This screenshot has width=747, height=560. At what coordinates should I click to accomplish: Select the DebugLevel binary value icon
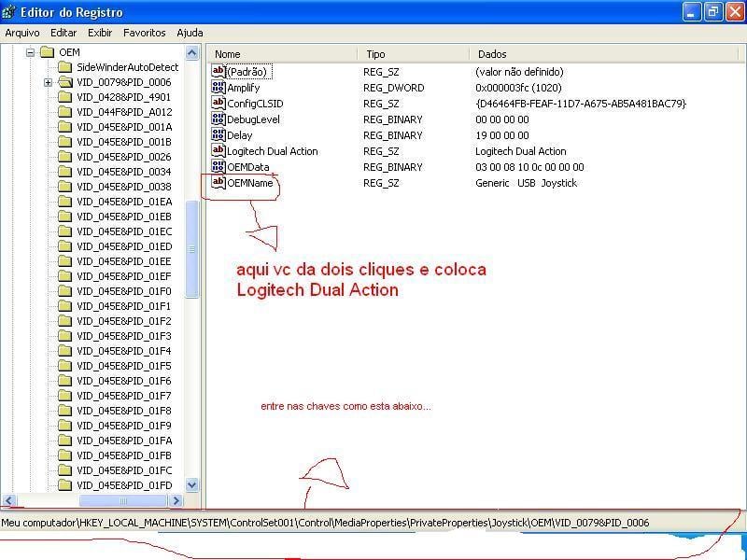218,119
